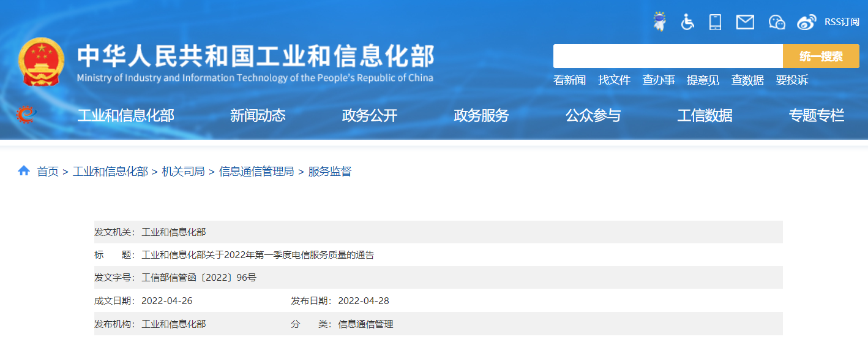Screen dimensions: 868x350
Task: Select the 发文机关 value 工业和信息化部
Action: point(174,232)
